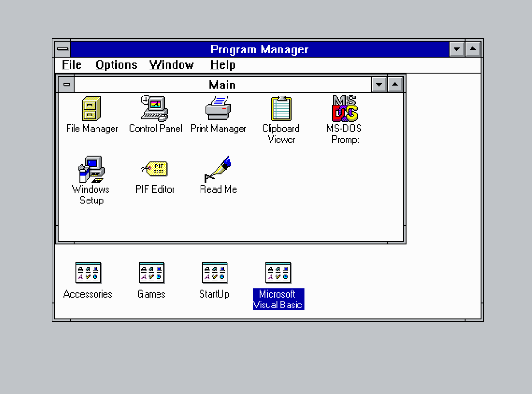Start the MS-DOS Prompt icon
This screenshot has width=532, height=394.
click(345, 108)
